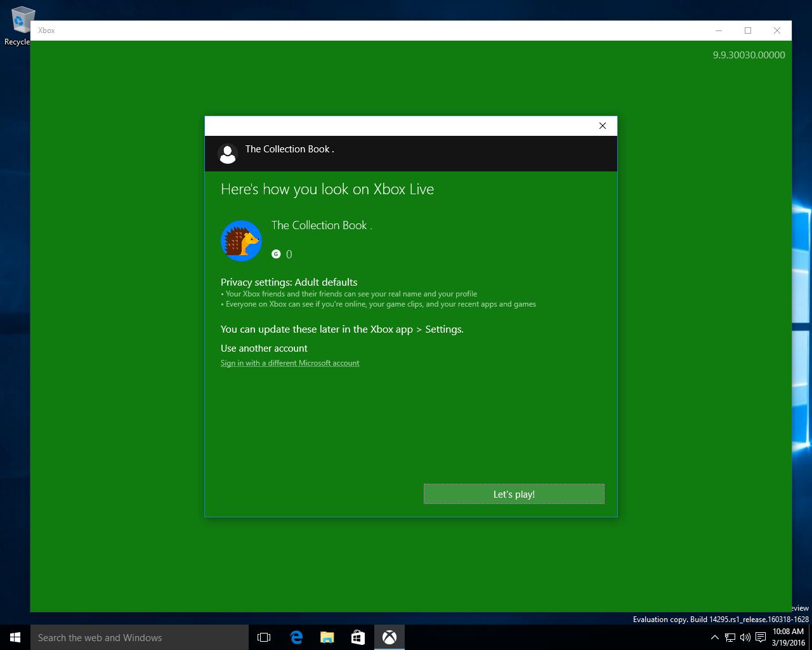Focus the 'Search the web and Windows' box
812x650 pixels.
point(140,637)
